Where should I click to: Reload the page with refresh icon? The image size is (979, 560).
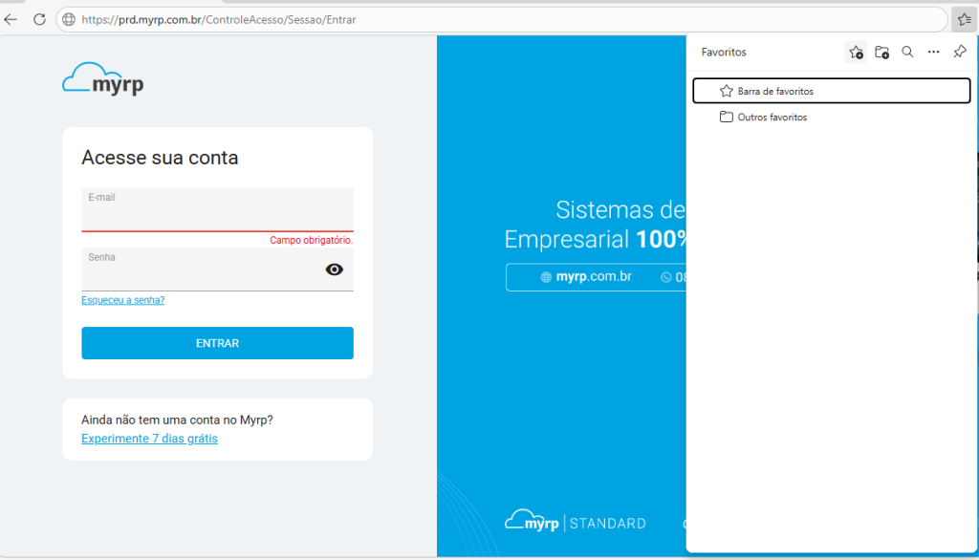(x=39, y=19)
